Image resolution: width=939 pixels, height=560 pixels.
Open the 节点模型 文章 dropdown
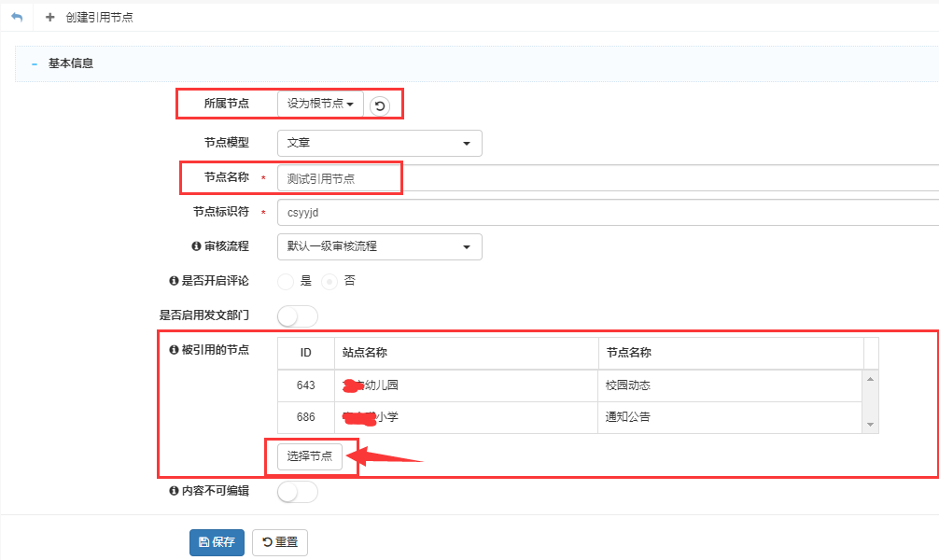click(379, 143)
